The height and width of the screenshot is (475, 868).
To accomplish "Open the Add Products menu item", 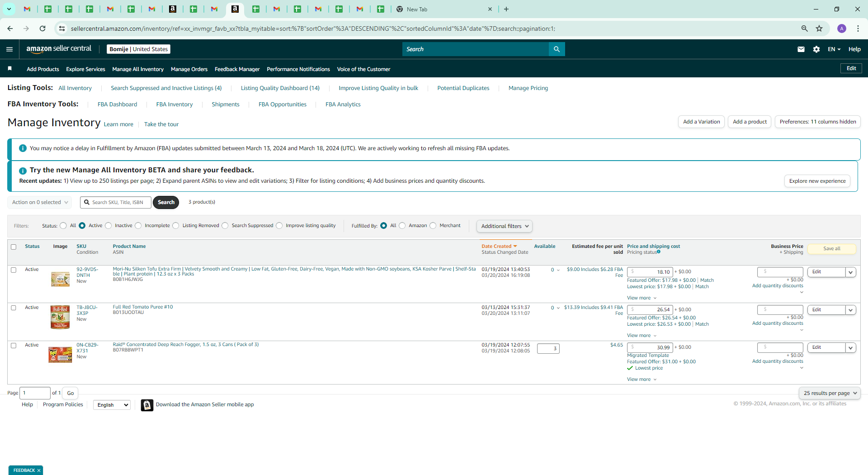I will tap(43, 69).
